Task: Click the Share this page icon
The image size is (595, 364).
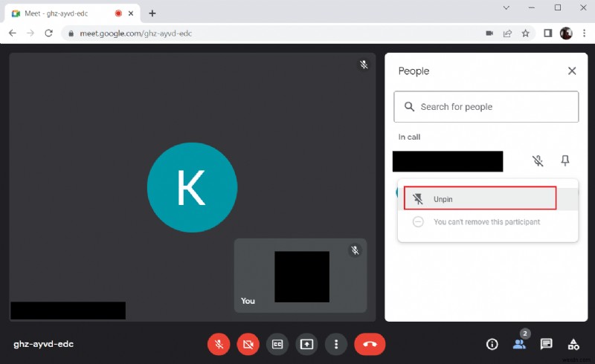Action: click(507, 33)
